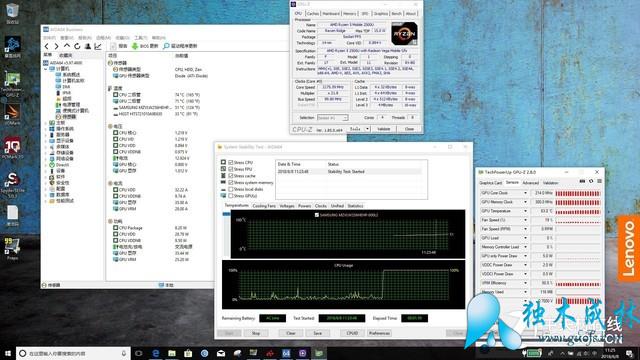
Task: Open the GPU Core Clock sensor dropdown
Action: click(525, 193)
